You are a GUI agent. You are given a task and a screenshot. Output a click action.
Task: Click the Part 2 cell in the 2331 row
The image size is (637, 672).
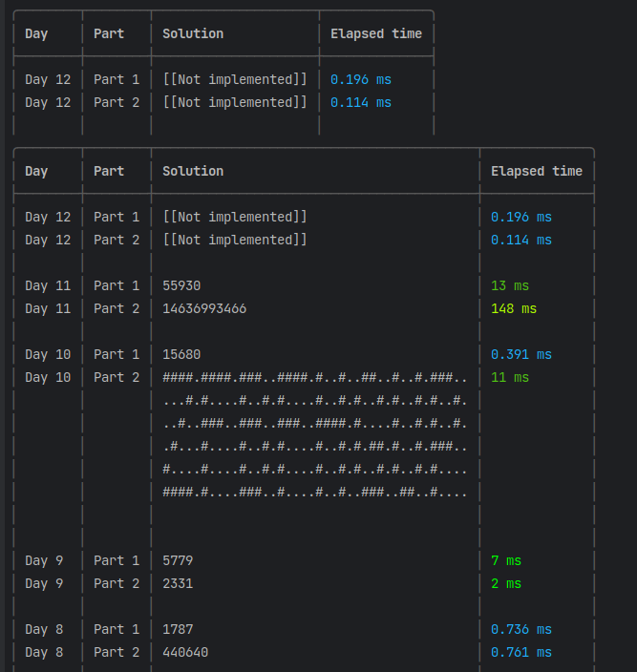(117, 584)
